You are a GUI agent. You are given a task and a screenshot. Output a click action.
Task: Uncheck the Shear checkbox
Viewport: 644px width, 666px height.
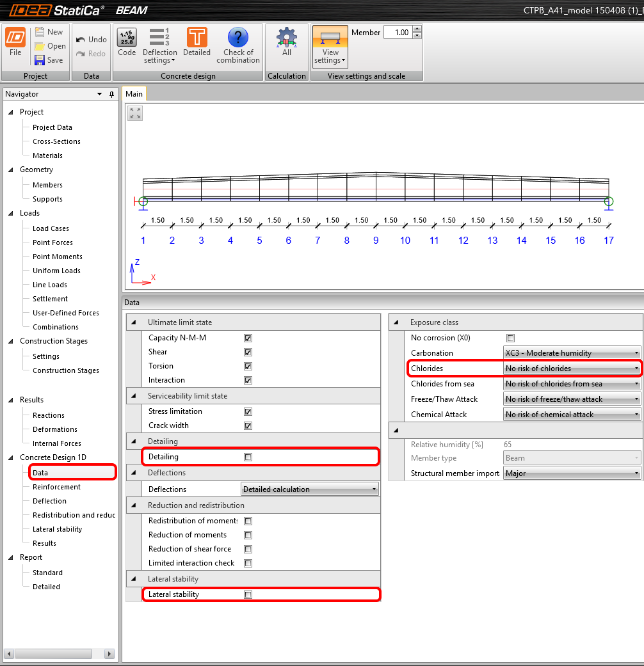(247, 352)
